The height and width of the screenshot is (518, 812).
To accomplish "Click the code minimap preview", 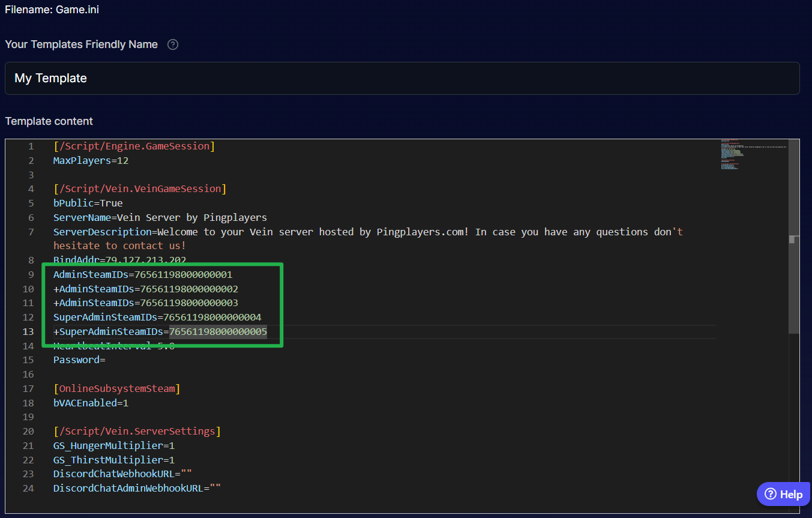I will (753, 156).
